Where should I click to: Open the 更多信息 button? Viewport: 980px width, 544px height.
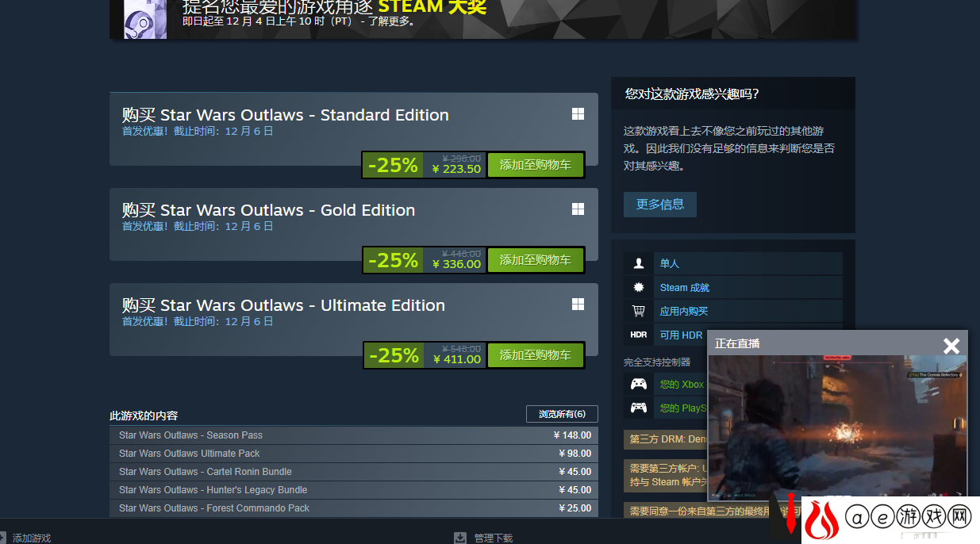click(x=660, y=204)
